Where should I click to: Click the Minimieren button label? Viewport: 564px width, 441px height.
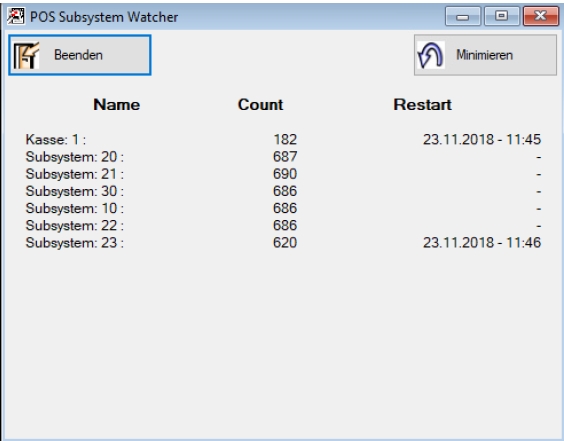[485, 55]
